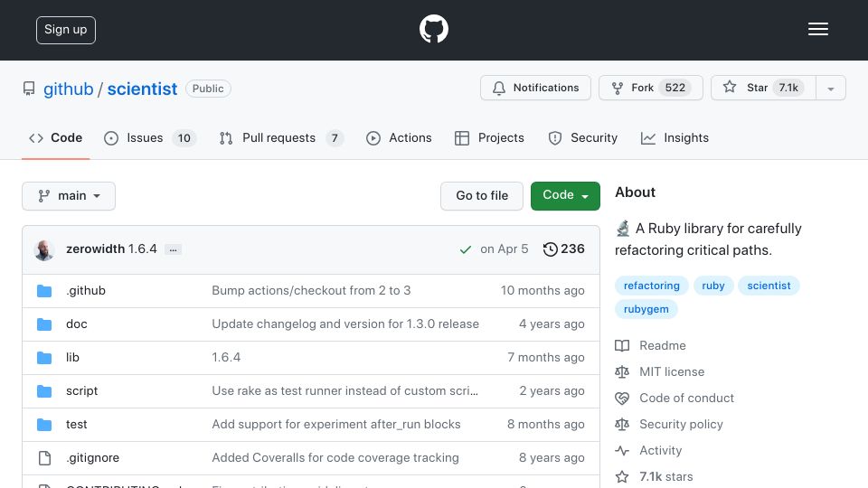Click the 522 fork count
The height and width of the screenshot is (488, 868).
tap(675, 88)
